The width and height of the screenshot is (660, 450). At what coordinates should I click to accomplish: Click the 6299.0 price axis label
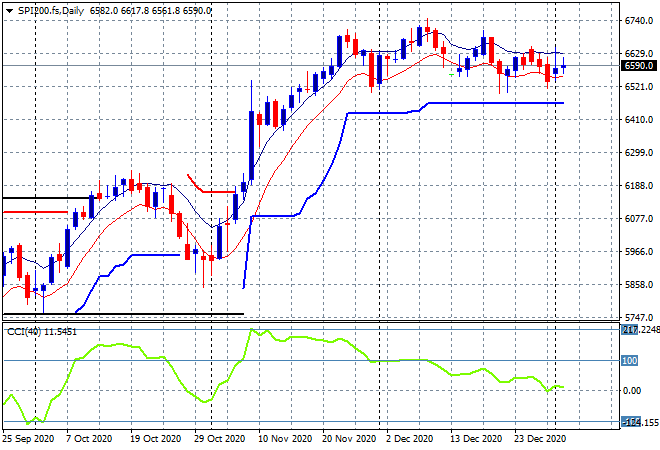coord(639,153)
